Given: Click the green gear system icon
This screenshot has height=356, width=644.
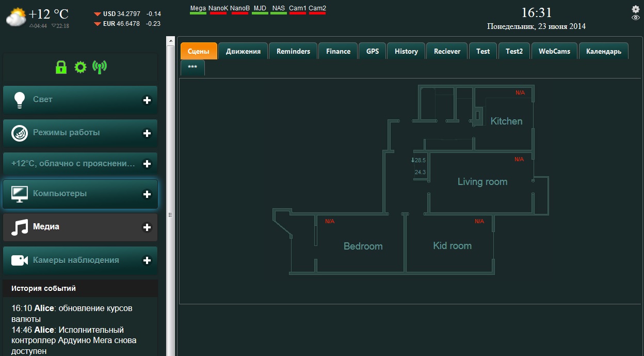Looking at the screenshot, I should [80, 67].
